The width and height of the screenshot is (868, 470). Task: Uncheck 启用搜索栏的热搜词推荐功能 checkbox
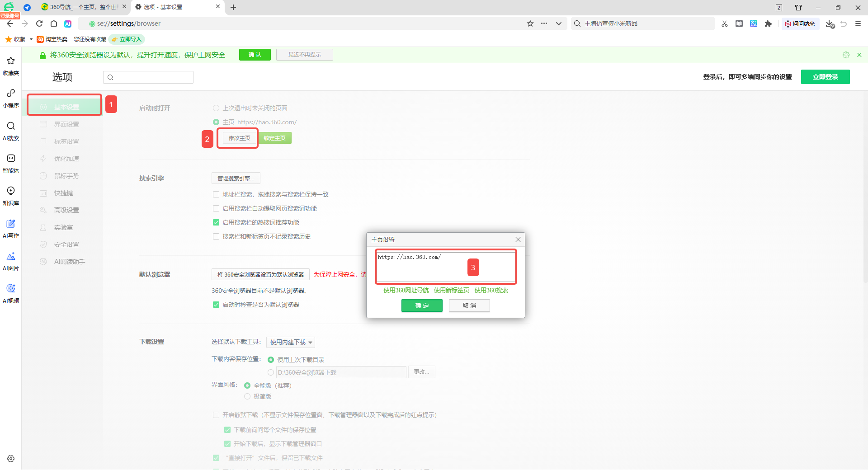216,222
